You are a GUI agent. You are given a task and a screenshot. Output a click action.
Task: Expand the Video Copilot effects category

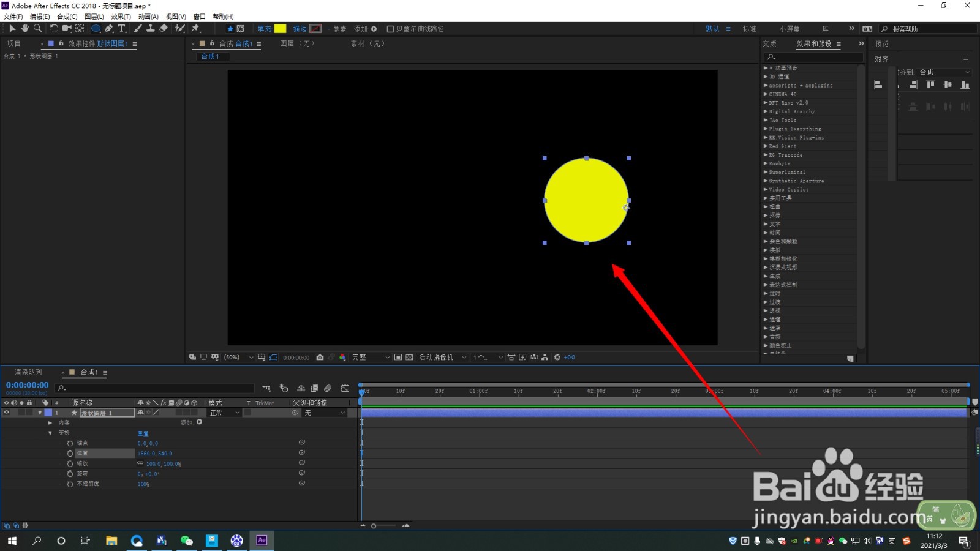tap(766, 190)
